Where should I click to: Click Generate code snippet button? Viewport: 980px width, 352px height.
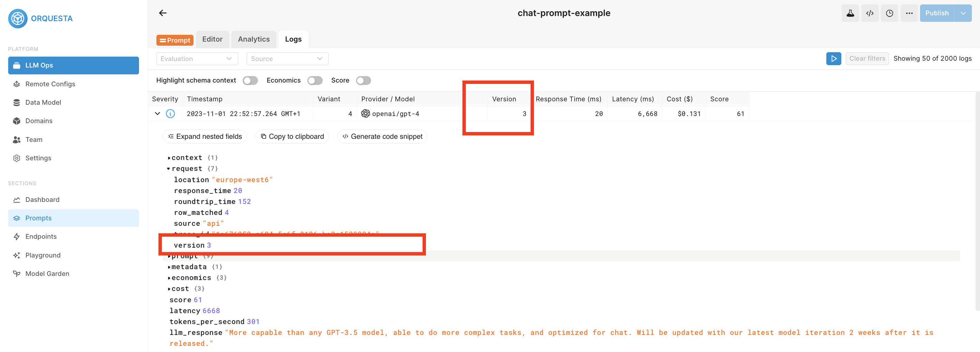tap(382, 136)
